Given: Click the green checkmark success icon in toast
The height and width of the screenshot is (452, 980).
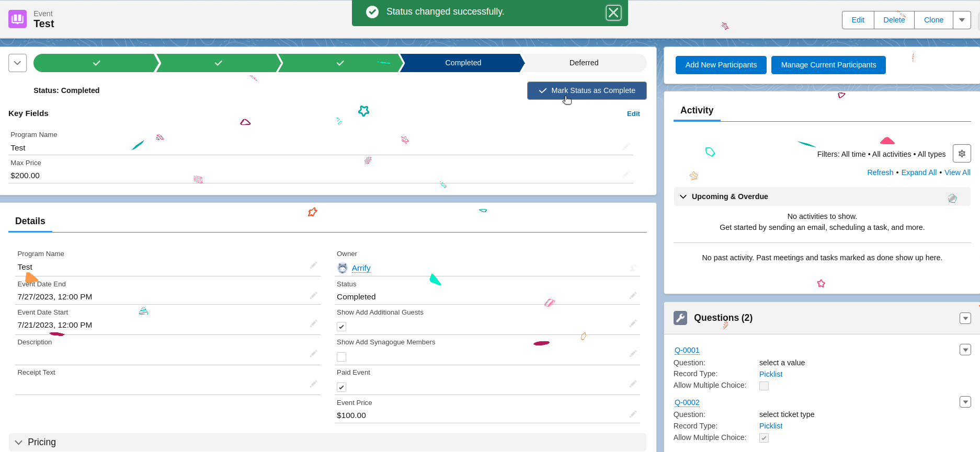Looking at the screenshot, I should point(372,11).
